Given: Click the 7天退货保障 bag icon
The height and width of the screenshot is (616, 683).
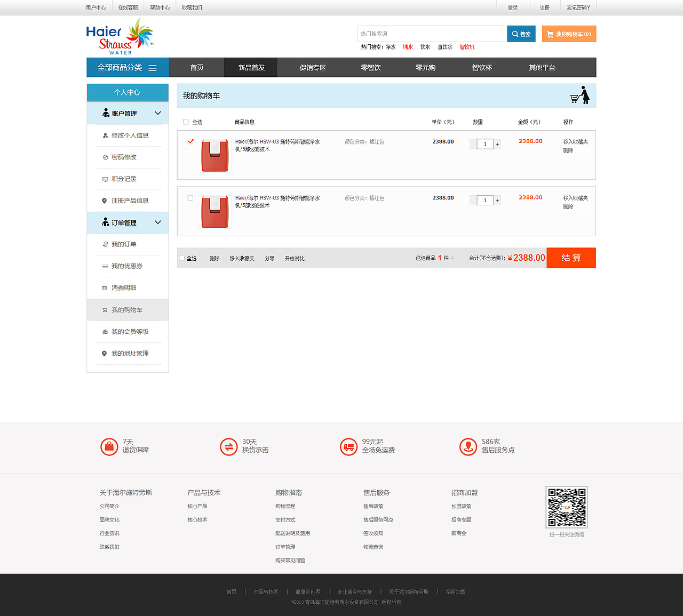Looking at the screenshot, I should [109, 446].
